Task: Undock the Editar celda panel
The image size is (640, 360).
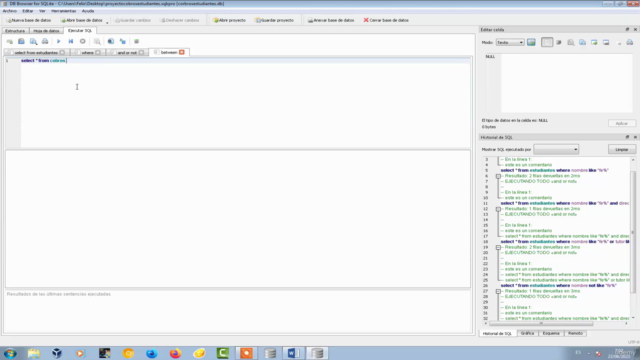Action: [627, 29]
